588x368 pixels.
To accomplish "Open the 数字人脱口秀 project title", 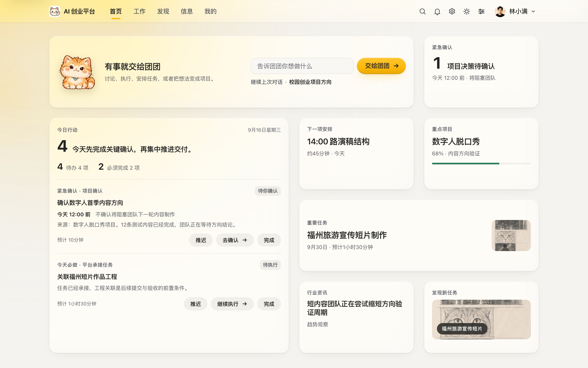I will coord(456,141).
